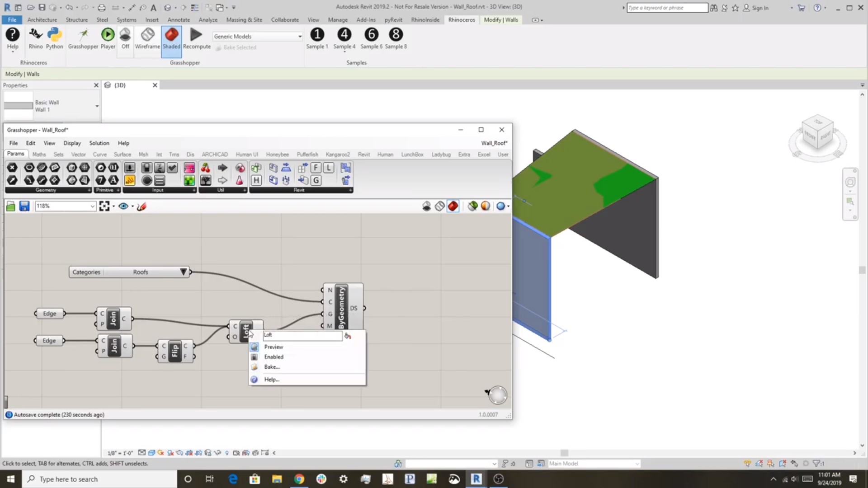This screenshot has height=488, width=868.
Task: Choose Bake... from the Loft menu
Action: [307, 367]
